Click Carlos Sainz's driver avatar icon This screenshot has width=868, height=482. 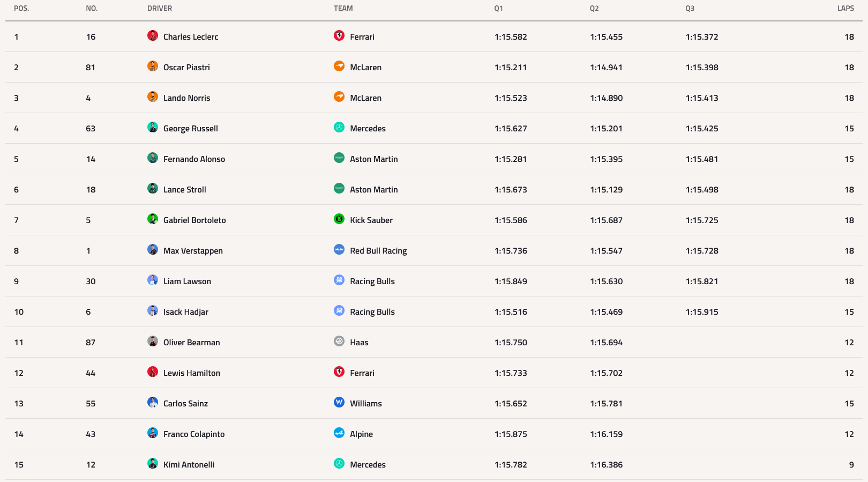click(x=153, y=402)
